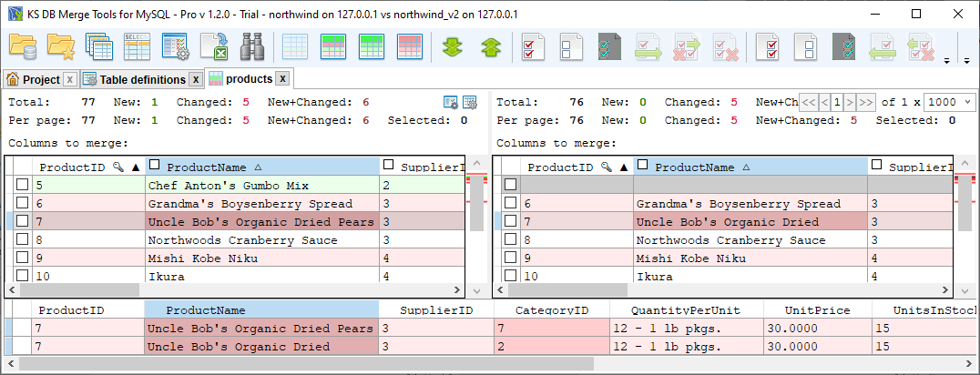
Task: Check right row Uncle Bob's Organic Dried
Action: pos(511,221)
